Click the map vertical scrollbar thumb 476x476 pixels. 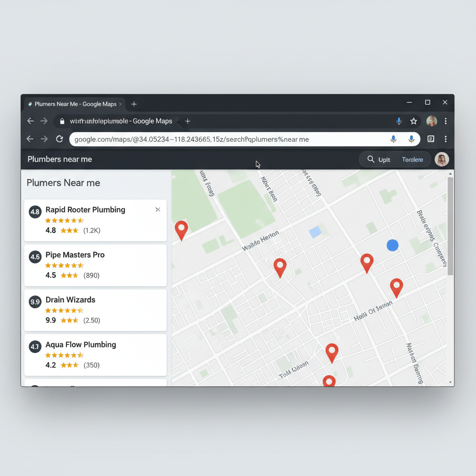point(450,226)
